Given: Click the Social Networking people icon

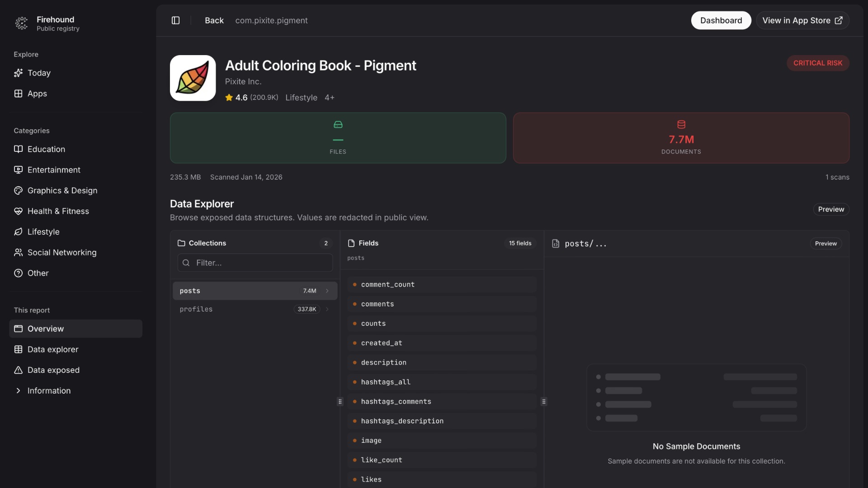Looking at the screenshot, I should pos(18,252).
